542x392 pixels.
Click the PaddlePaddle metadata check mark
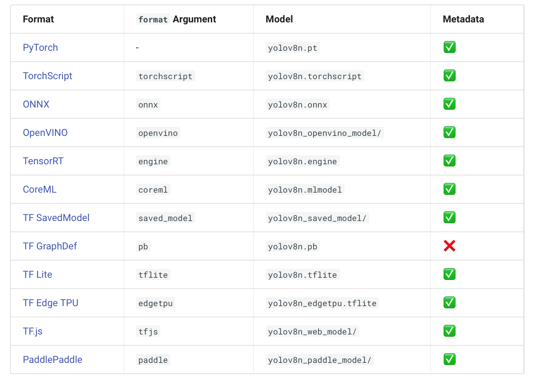[449, 359]
